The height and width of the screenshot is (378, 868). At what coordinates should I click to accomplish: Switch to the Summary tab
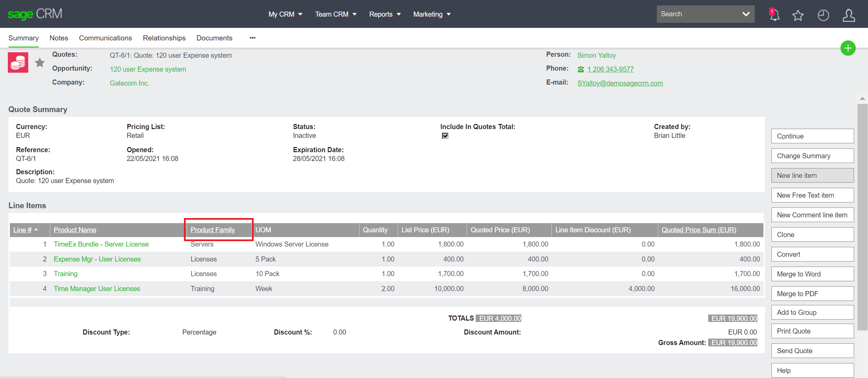[23, 38]
